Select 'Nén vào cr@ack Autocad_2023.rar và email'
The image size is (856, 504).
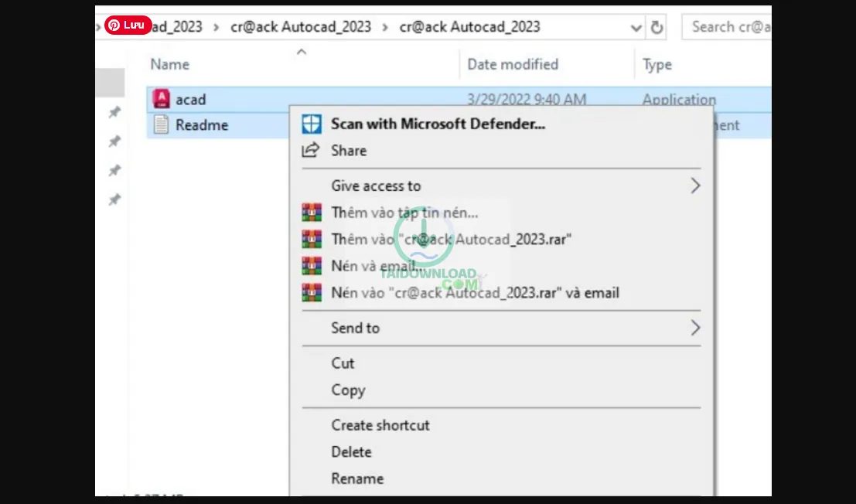(x=474, y=292)
